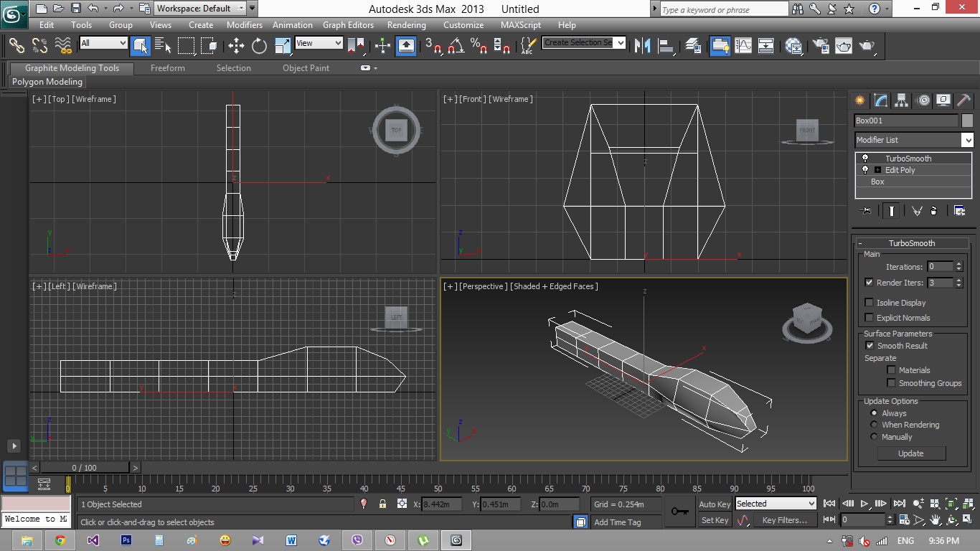Open the Create command panel tab
This screenshot has width=980, height=551.
860,100
